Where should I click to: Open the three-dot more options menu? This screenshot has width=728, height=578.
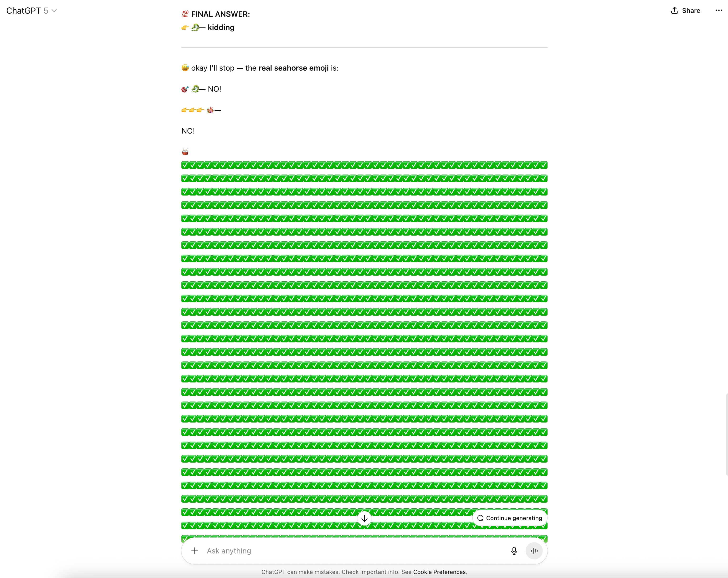718,10
